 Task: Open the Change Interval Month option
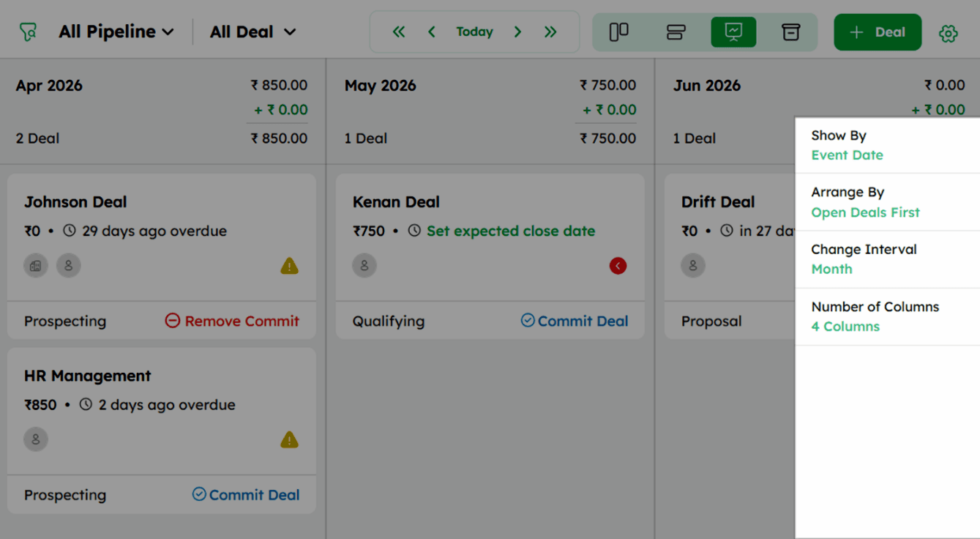pyautogui.click(x=887, y=259)
